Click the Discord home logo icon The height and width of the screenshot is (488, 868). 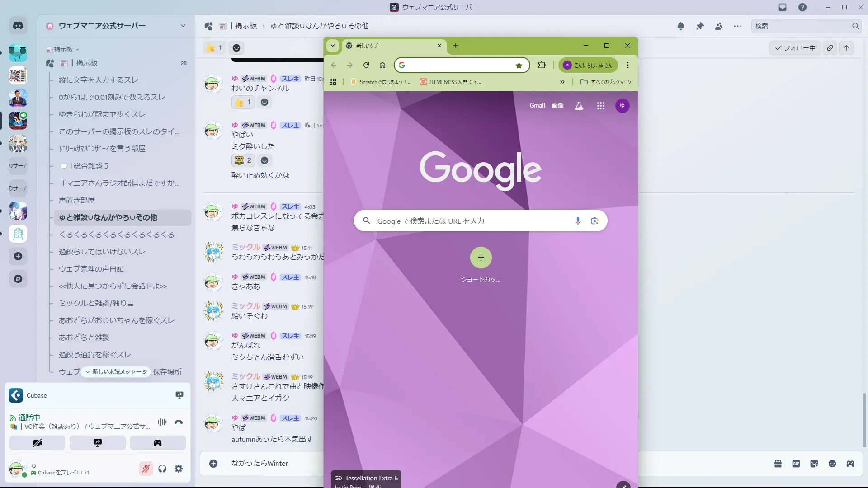pyautogui.click(x=18, y=26)
